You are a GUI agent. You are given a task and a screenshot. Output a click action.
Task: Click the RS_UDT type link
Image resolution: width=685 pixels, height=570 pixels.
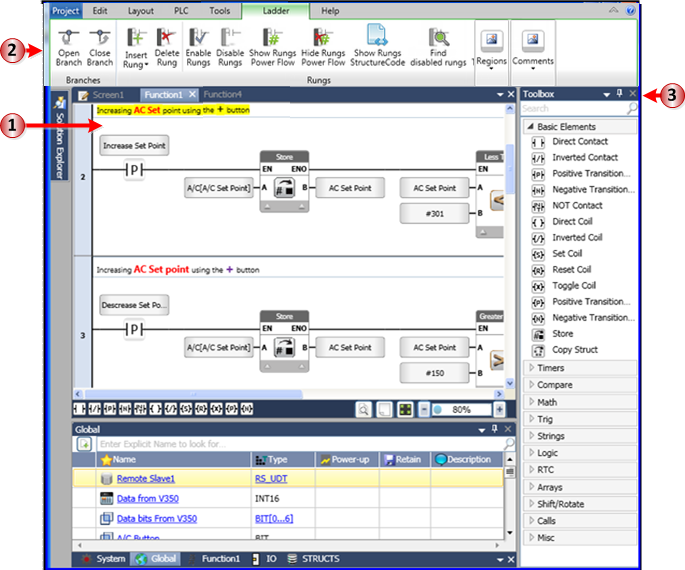267,479
